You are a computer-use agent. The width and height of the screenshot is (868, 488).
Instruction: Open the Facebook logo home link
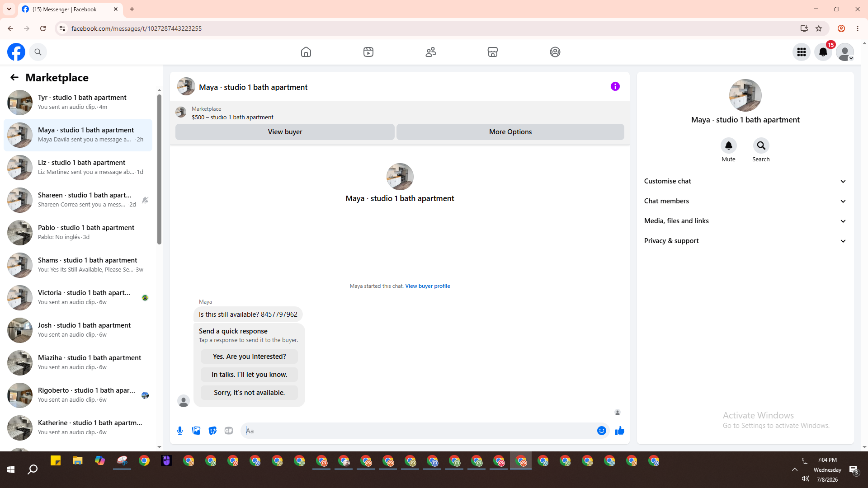[x=16, y=52]
